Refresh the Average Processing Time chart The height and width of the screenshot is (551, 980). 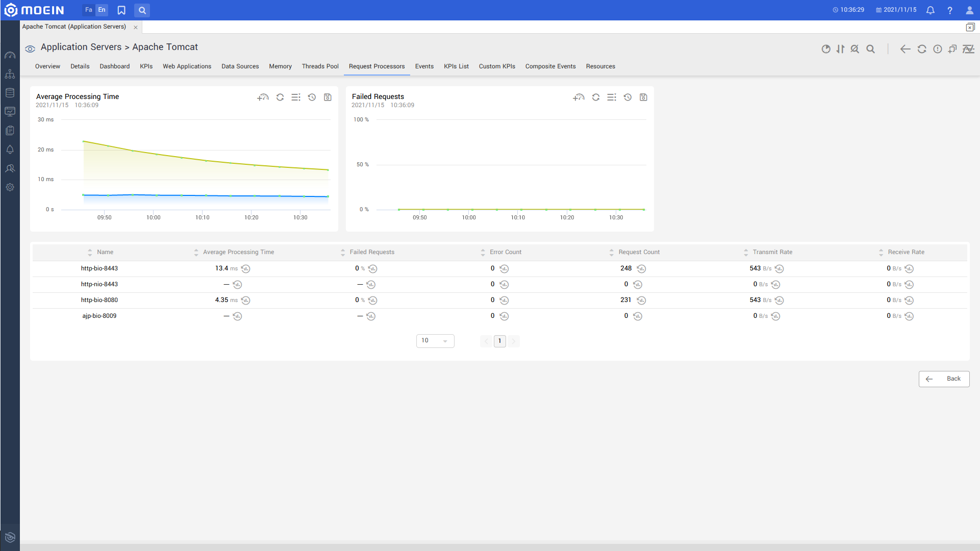[x=280, y=97]
